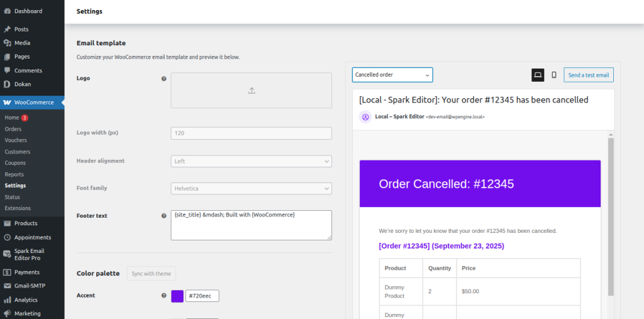This screenshot has height=319, width=644.
Task: Open Dokan from the sidebar icon
Action: point(7,84)
